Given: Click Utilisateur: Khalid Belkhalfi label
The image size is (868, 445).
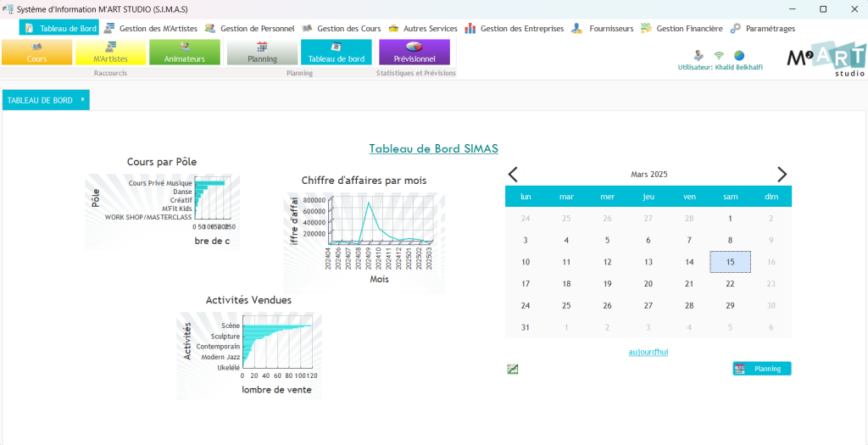Looking at the screenshot, I should (720, 67).
